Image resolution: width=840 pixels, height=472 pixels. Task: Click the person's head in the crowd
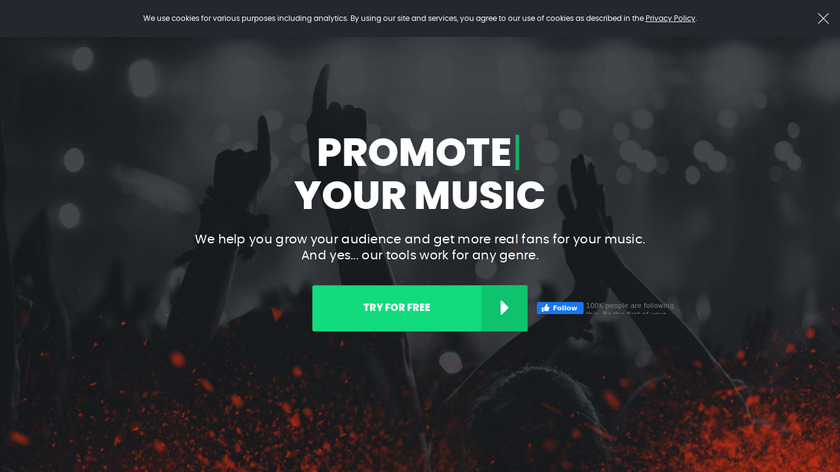coord(528,413)
